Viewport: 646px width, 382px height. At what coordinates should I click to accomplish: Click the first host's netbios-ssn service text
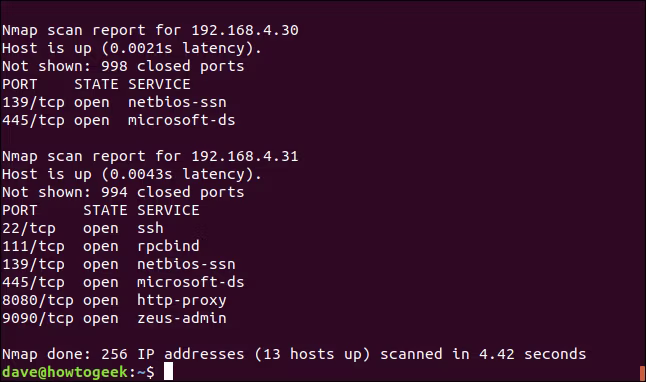tap(177, 102)
